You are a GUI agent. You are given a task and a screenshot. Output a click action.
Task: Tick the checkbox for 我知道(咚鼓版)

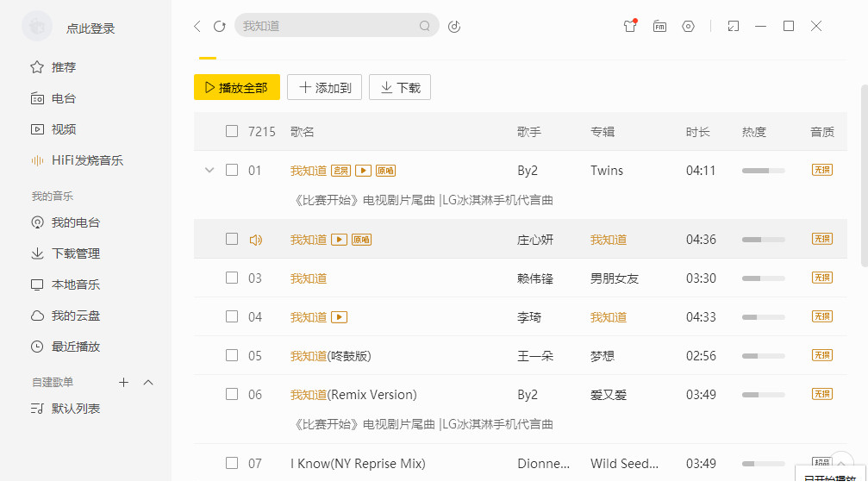232,354
